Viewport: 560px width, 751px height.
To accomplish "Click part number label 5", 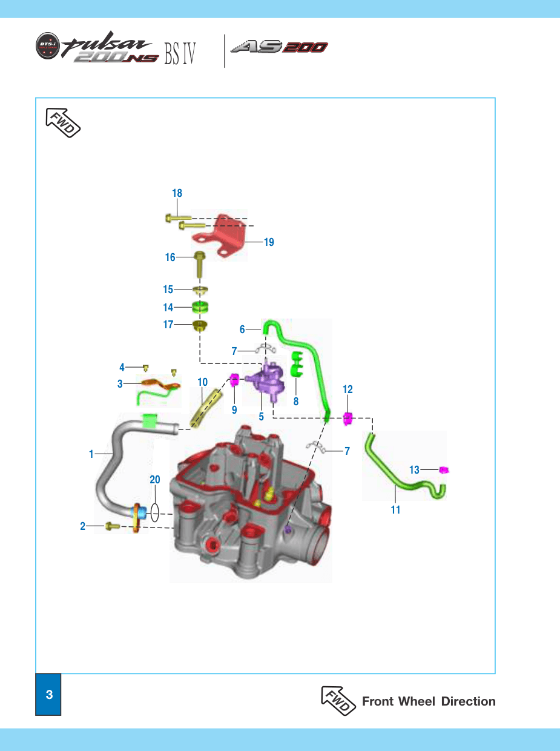I will (x=262, y=417).
